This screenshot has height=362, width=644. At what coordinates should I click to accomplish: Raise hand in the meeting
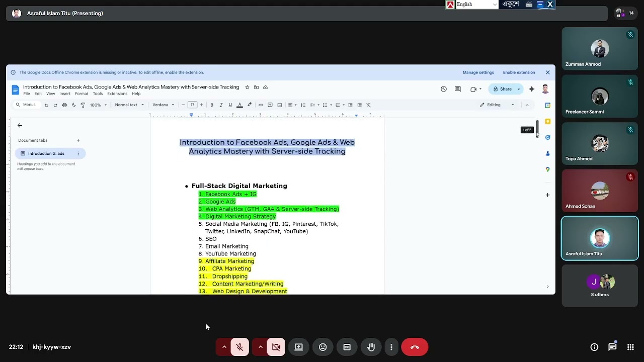371,347
